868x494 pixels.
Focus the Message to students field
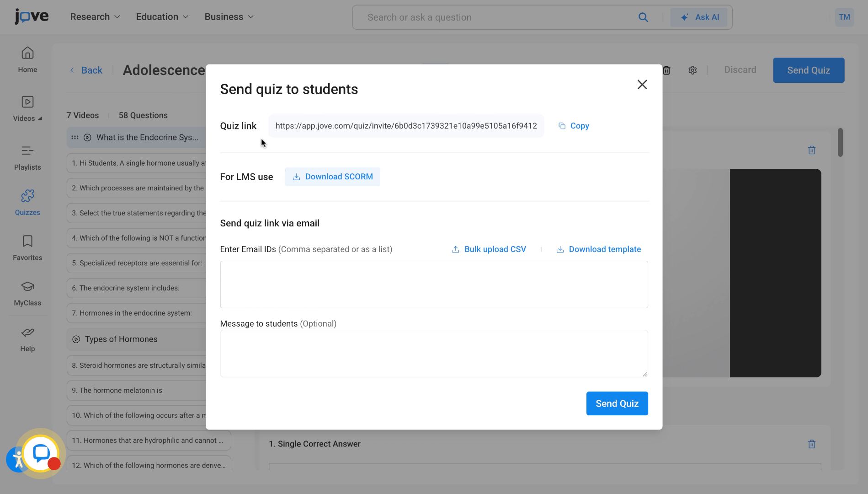pyautogui.click(x=434, y=353)
